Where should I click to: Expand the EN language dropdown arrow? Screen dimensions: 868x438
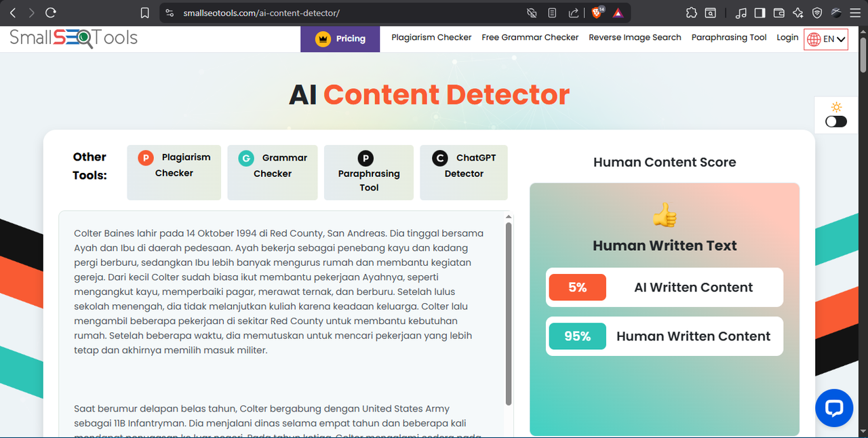841,39
